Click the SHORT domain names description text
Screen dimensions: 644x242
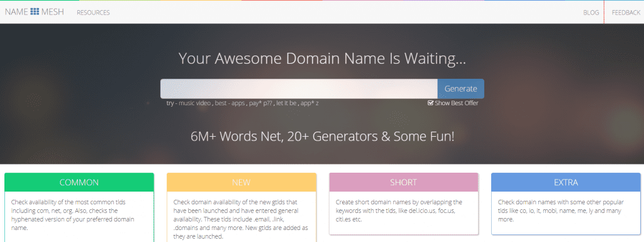[x=399, y=210]
